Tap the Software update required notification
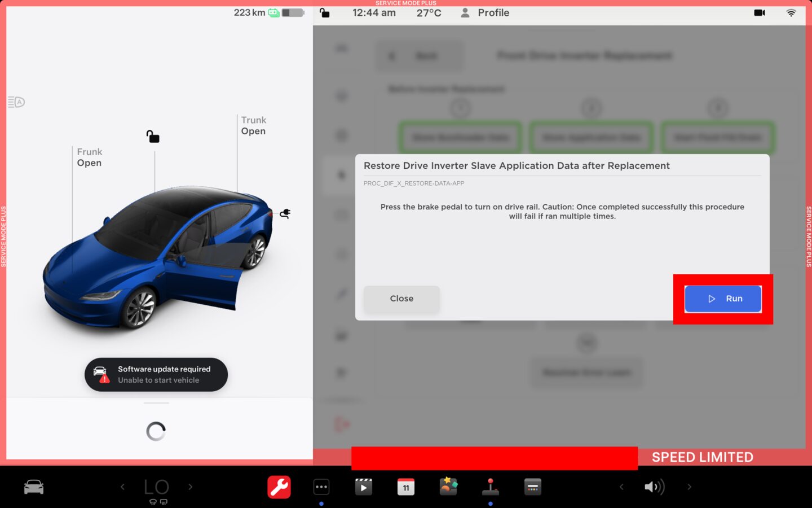Image resolution: width=812 pixels, height=508 pixels. pos(156,375)
